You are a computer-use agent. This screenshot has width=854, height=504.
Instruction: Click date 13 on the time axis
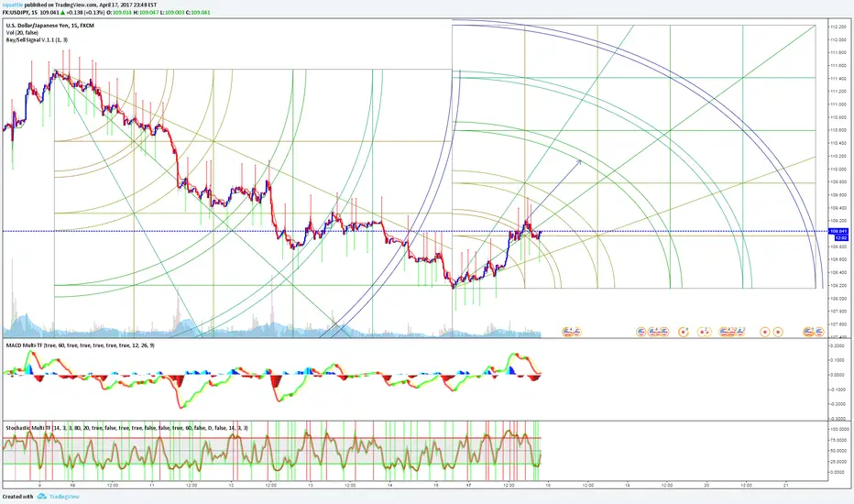(311, 485)
